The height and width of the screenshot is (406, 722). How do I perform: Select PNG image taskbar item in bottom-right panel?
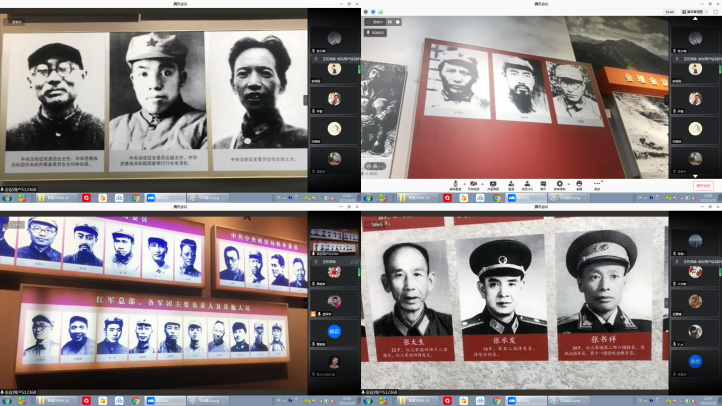click(565, 400)
